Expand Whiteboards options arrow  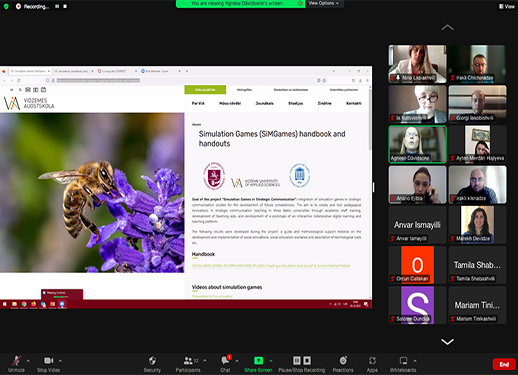pos(415,361)
